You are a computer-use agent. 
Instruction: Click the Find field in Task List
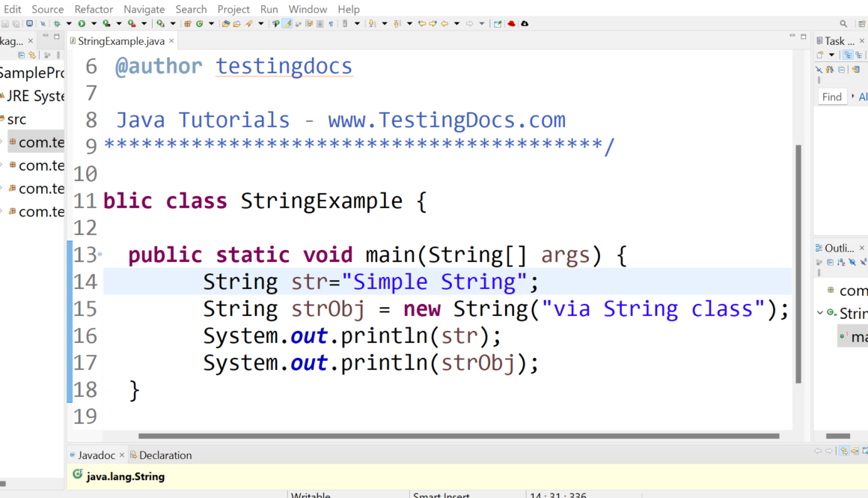point(832,97)
